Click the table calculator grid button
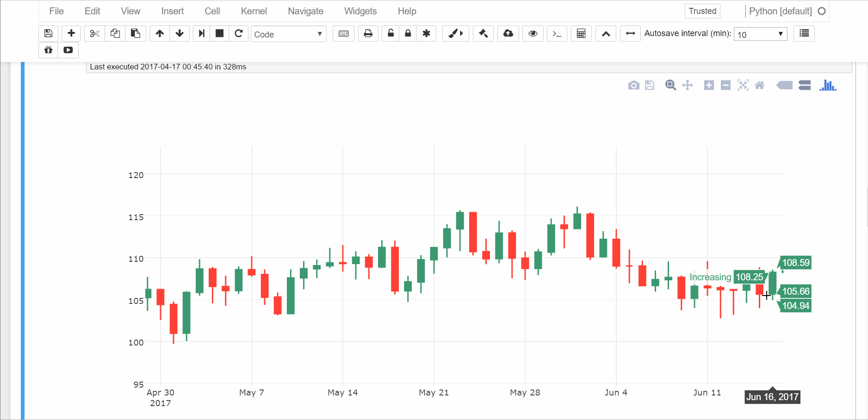The image size is (868, 420). (x=581, y=33)
